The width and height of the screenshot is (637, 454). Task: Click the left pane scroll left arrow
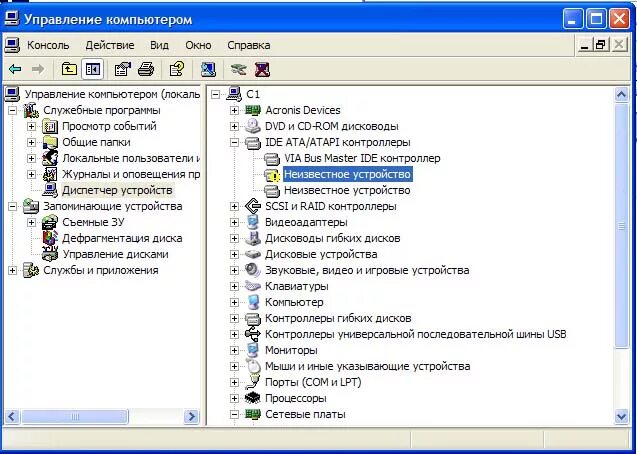[x=12, y=416]
